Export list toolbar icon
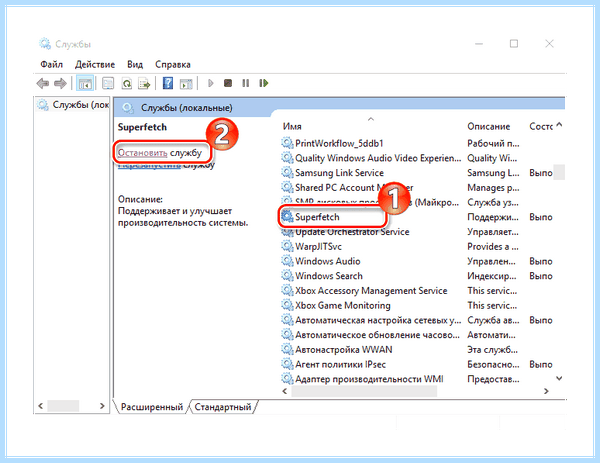 click(x=144, y=83)
